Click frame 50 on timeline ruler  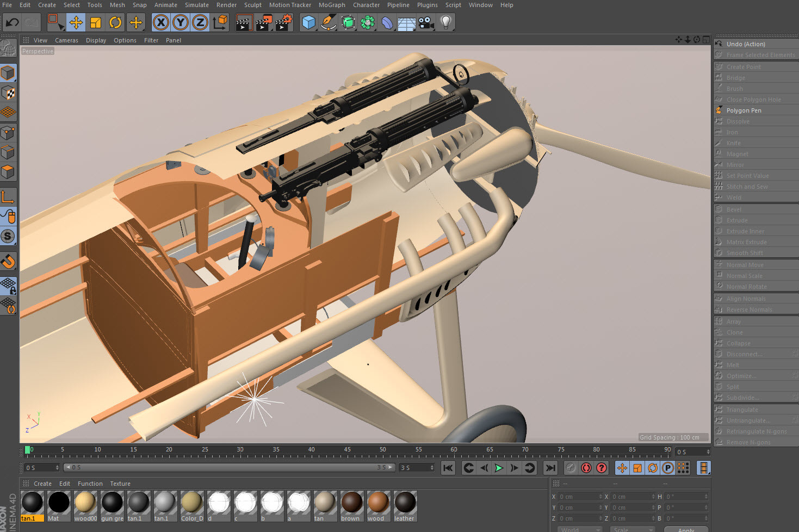click(383, 451)
